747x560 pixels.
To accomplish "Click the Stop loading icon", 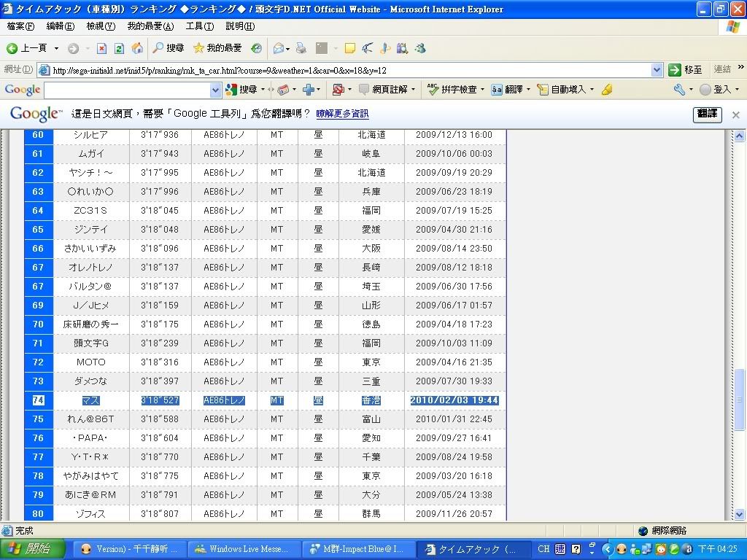I will point(101,48).
